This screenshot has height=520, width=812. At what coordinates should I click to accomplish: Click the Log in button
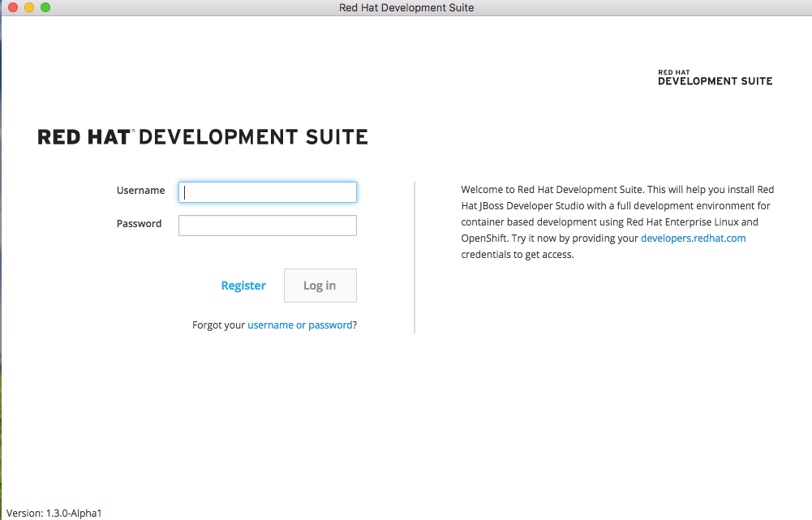click(x=320, y=286)
